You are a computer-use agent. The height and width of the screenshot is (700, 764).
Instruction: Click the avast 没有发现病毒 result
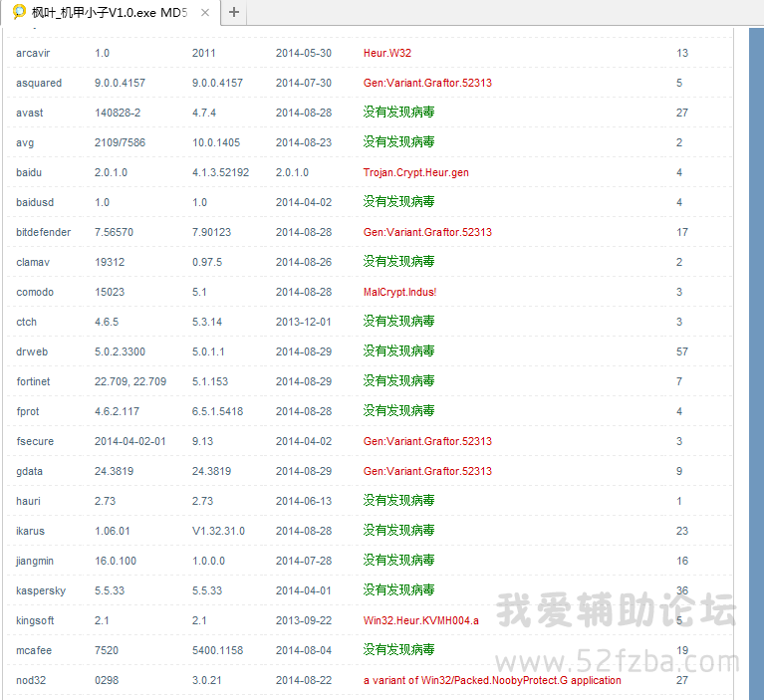pyautogui.click(x=398, y=113)
